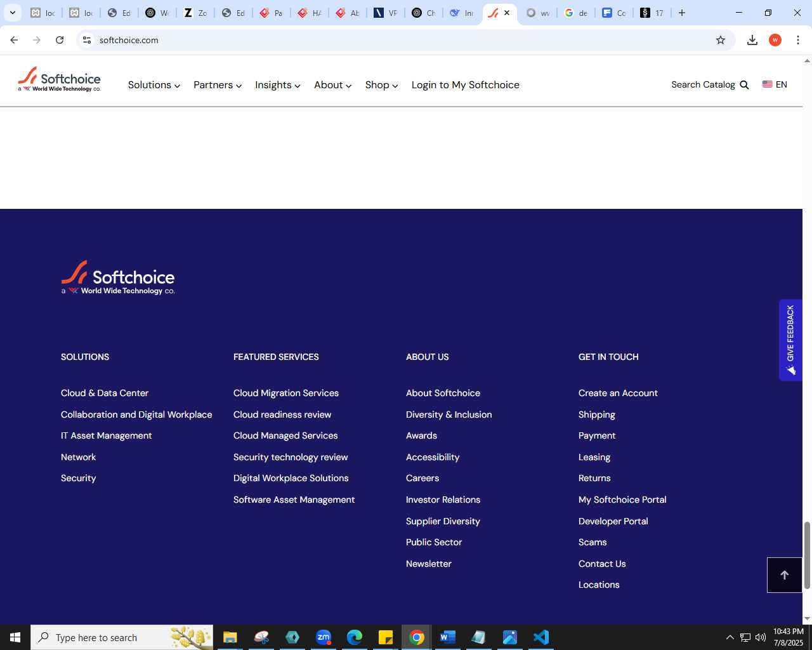Click the Search Catalog magnifier icon
The image size is (812, 650).
click(745, 85)
